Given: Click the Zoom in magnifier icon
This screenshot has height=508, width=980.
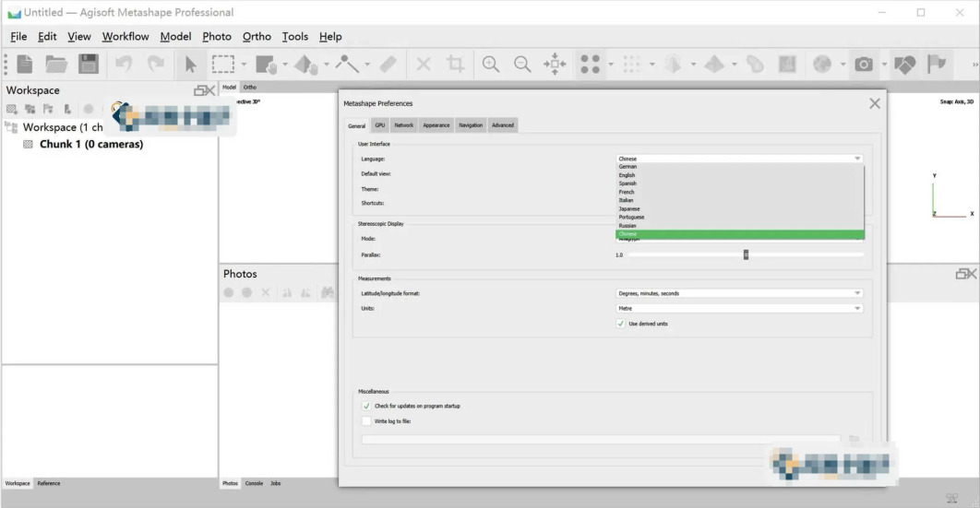Looking at the screenshot, I should [x=491, y=64].
